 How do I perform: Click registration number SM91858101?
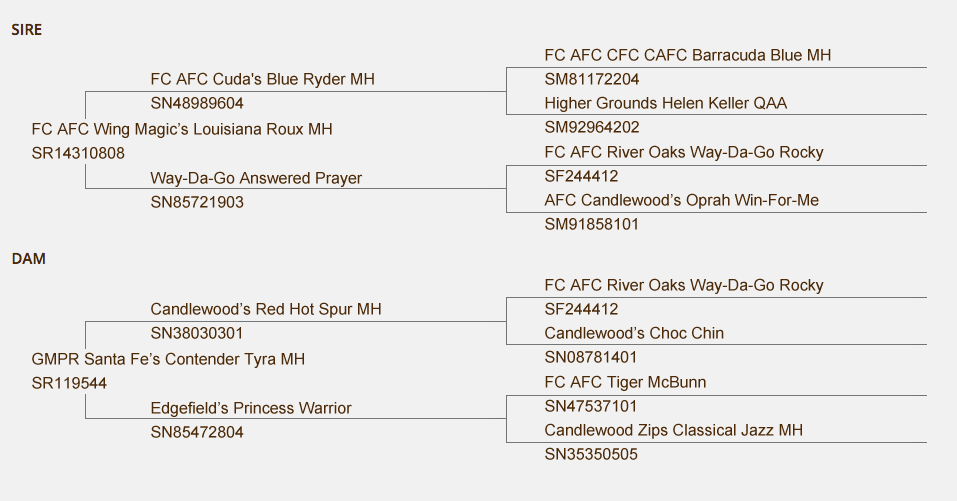591,225
